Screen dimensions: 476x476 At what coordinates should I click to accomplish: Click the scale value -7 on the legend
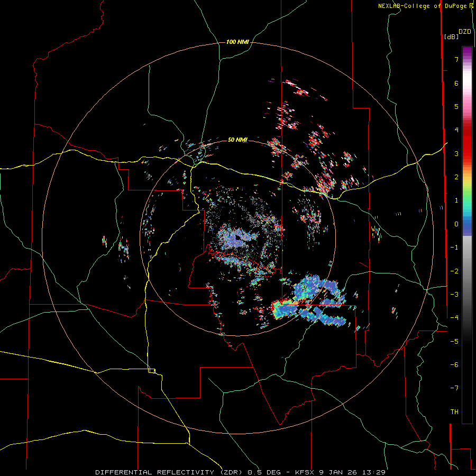pos(454,388)
